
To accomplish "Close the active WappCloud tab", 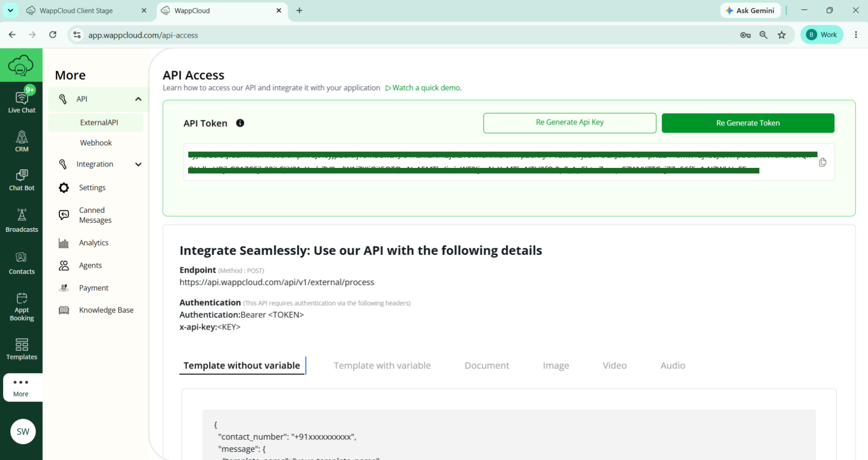I will click(279, 10).
